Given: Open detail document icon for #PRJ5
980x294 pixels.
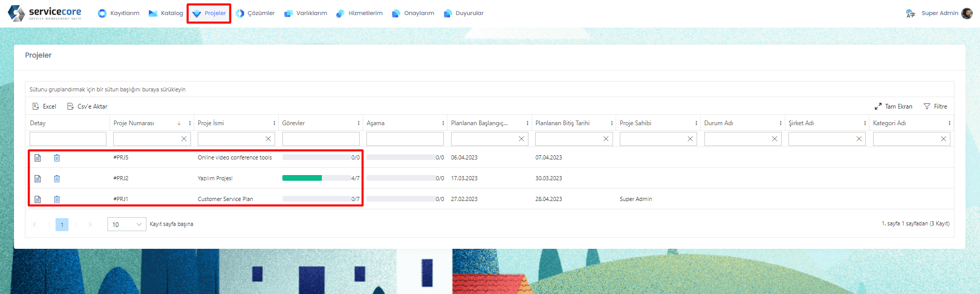Looking at the screenshot, I should pos(37,158).
